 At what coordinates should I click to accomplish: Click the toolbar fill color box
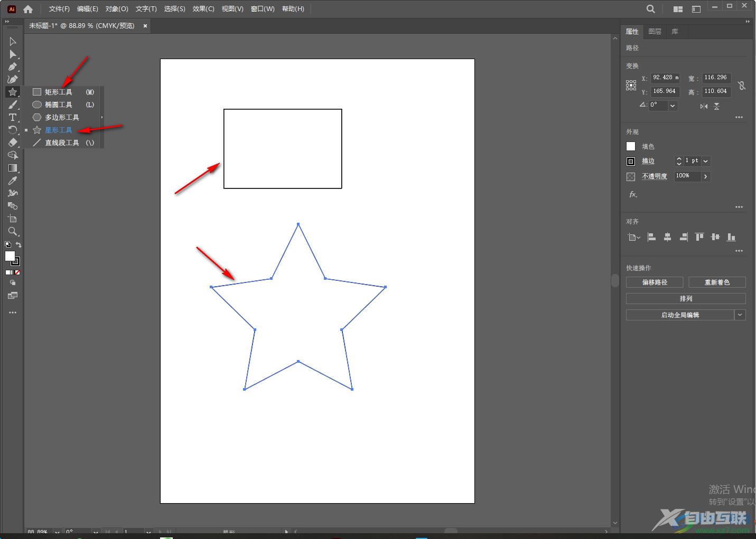10,256
